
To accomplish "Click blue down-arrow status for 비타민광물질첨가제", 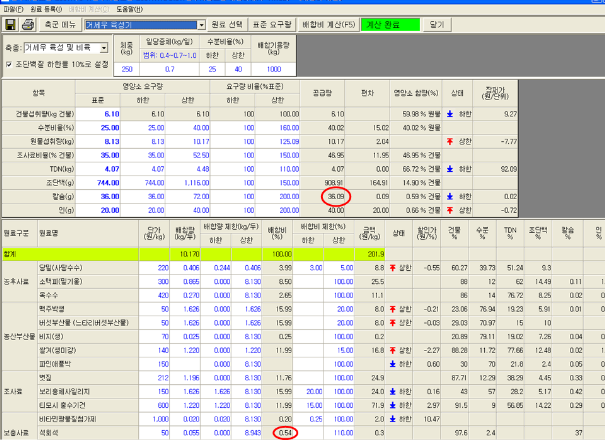I will [393, 419].
